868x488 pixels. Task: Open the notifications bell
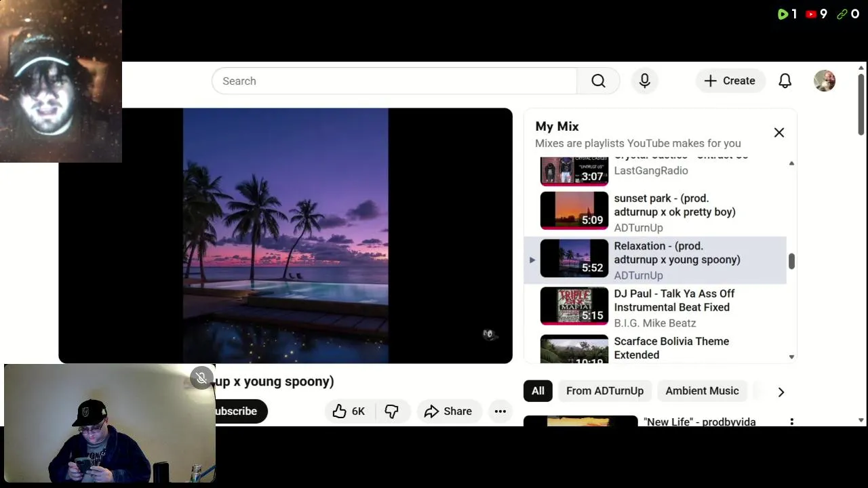(785, 81)
